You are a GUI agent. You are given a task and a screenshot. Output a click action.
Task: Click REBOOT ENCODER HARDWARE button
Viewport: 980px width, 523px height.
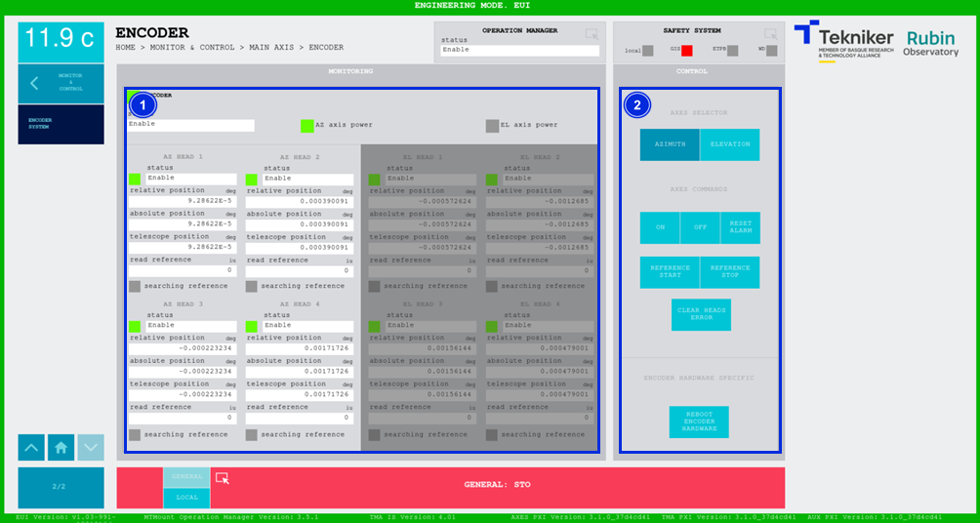(699, 422)
